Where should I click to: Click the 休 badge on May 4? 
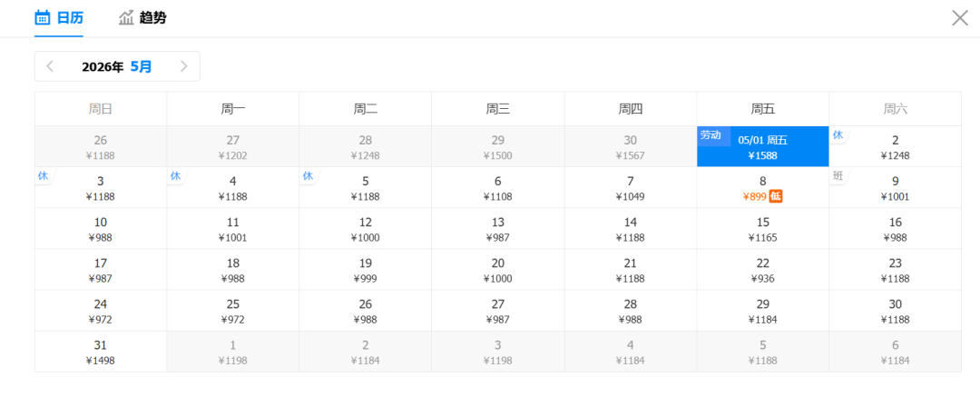[x=175, y=175]
